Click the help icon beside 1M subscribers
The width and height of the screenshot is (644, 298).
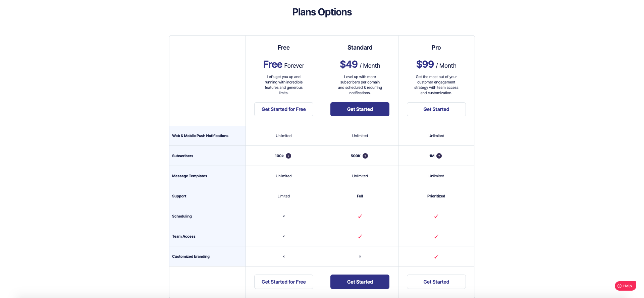tap(439, 156)
